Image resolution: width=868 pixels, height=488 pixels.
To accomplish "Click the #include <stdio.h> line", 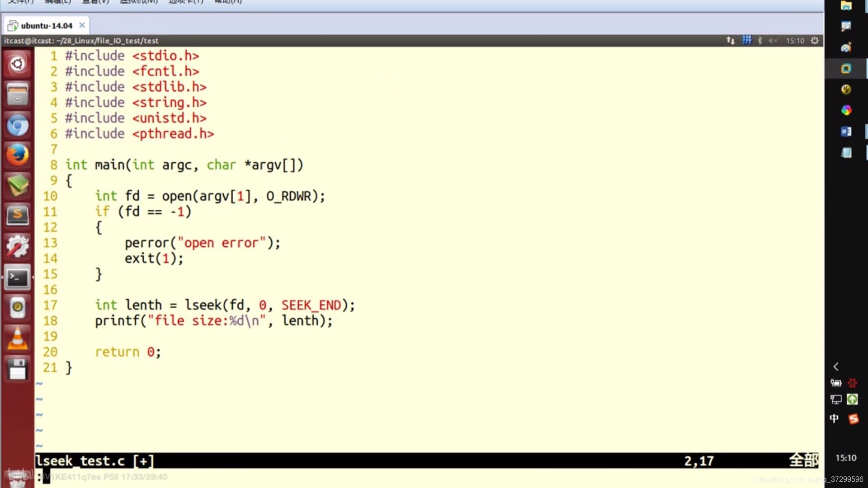I will coord(132,56).
